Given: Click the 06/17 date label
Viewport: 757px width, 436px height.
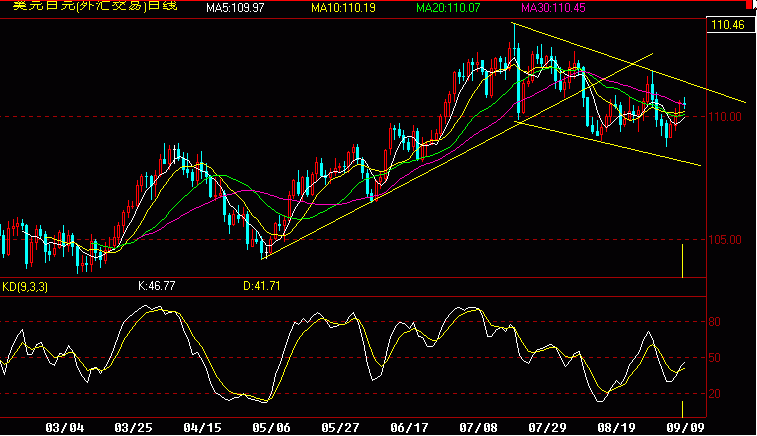Looking at the screenshot, I should coord(409,427).
